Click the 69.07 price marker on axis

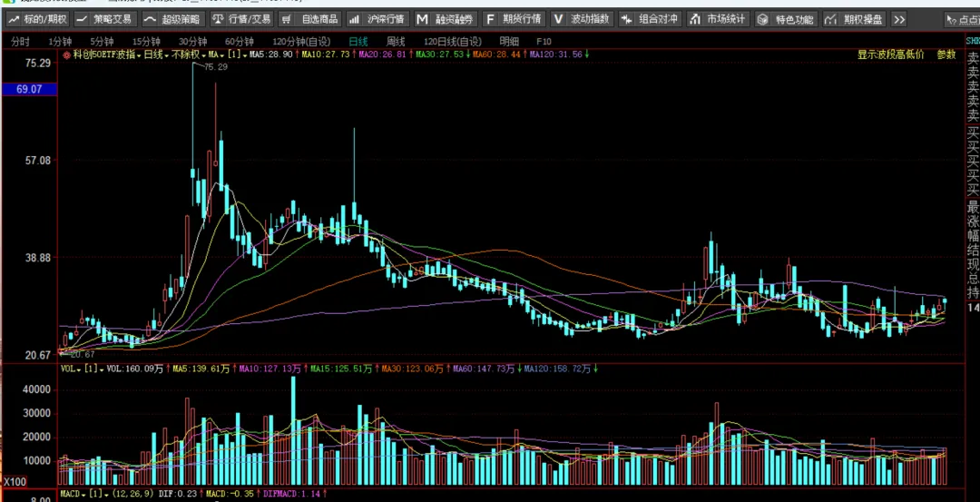(x=29, y=89)
